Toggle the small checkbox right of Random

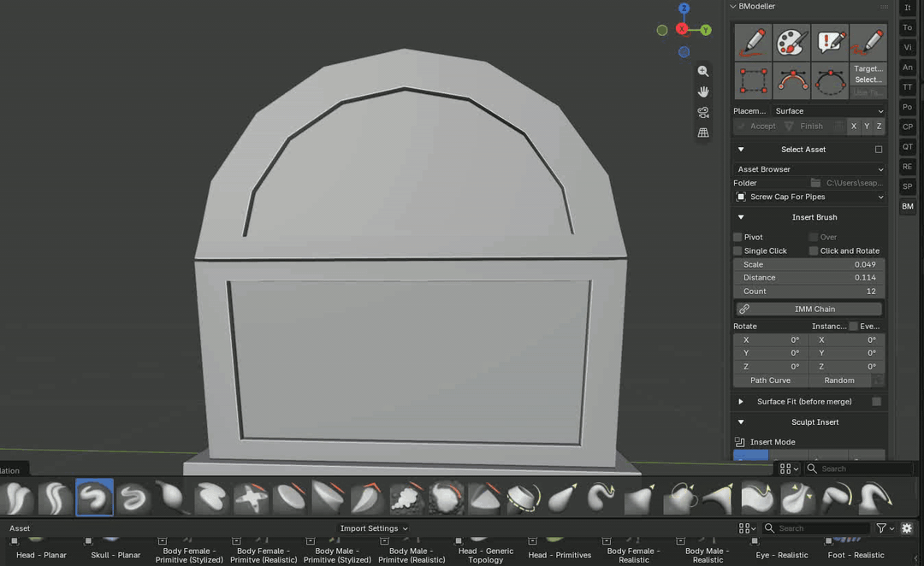click(878, 380)
